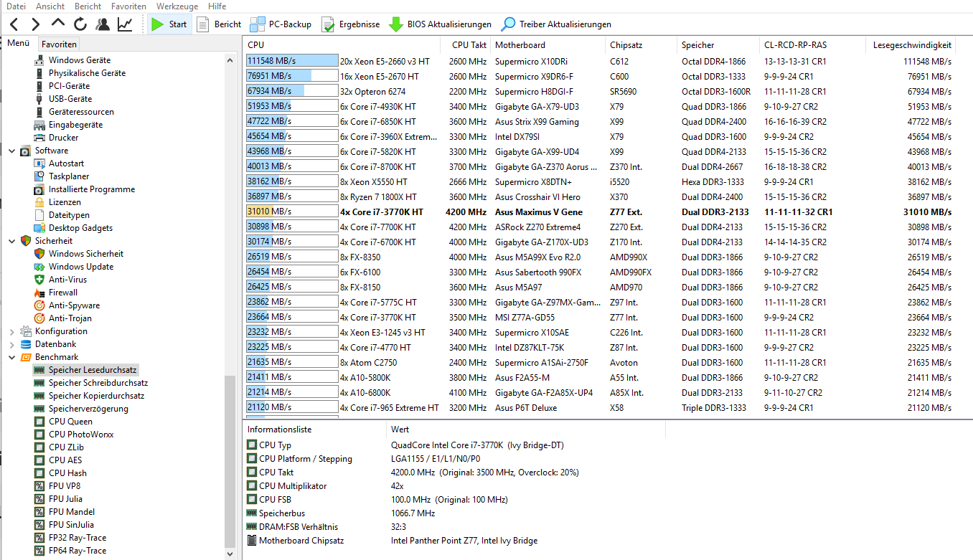Open Ergebnisse results
Screen dimensions: 973x560
click(350, 24)
